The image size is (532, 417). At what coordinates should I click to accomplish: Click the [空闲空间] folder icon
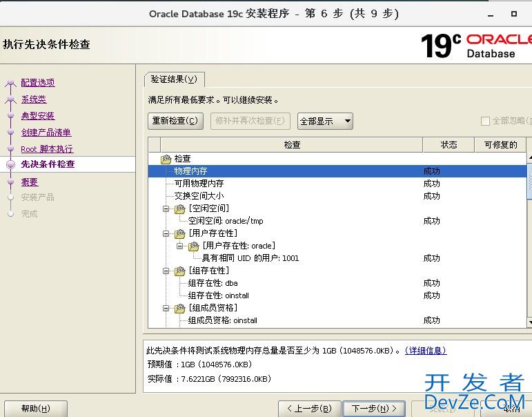click(180, 208)
